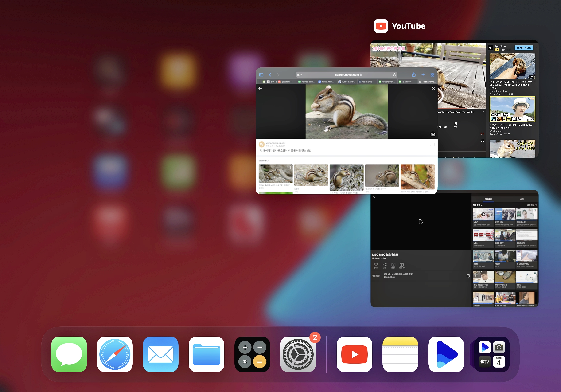
Task: Open the more menu for Story Of Chucky video
Action: (x=535, y=82)
